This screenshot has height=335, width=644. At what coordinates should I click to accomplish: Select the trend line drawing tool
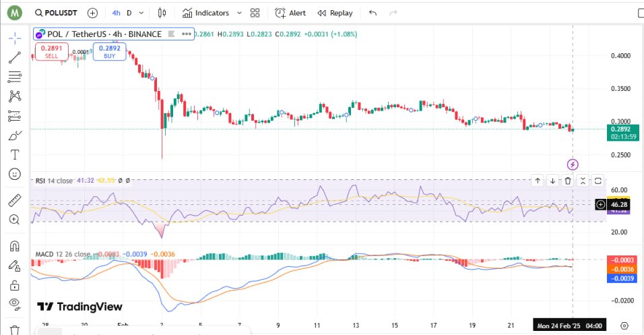coord(15,57)
